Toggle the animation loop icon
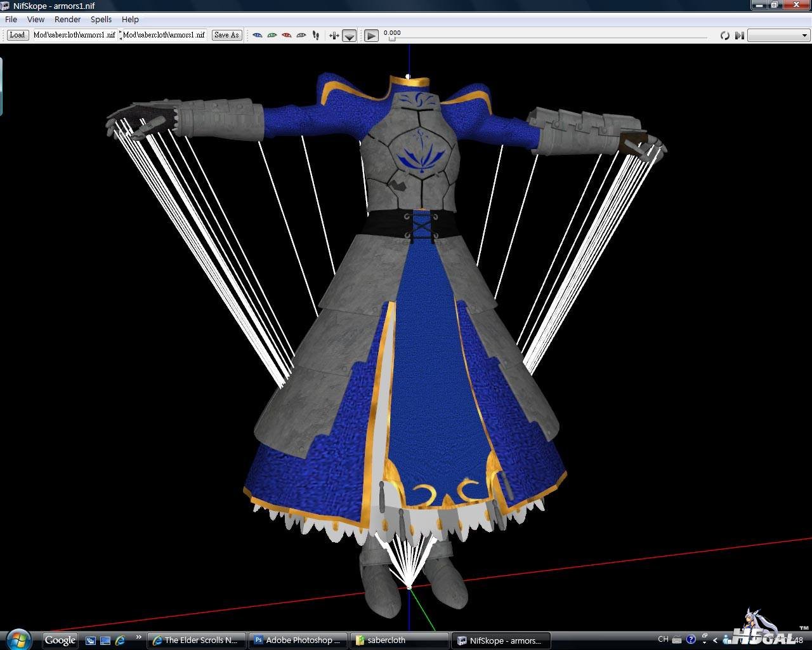This screenshot has width=812, height=650. (724, 36)
